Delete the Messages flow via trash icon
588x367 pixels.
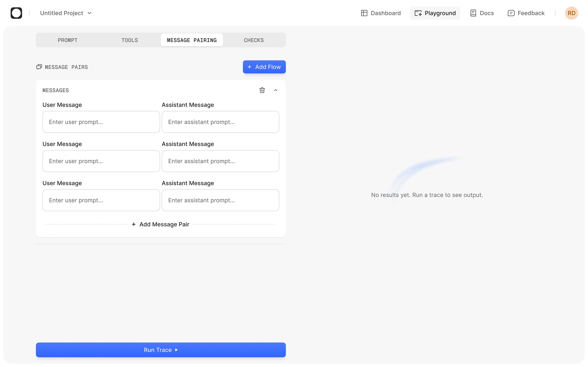pyautogui.click(x=262, y=90)
